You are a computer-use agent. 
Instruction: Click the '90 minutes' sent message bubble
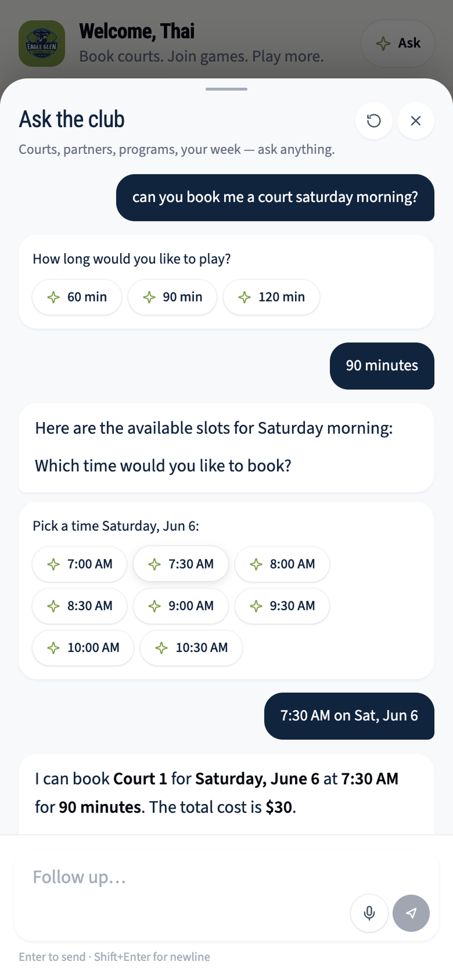coord(382,366)
